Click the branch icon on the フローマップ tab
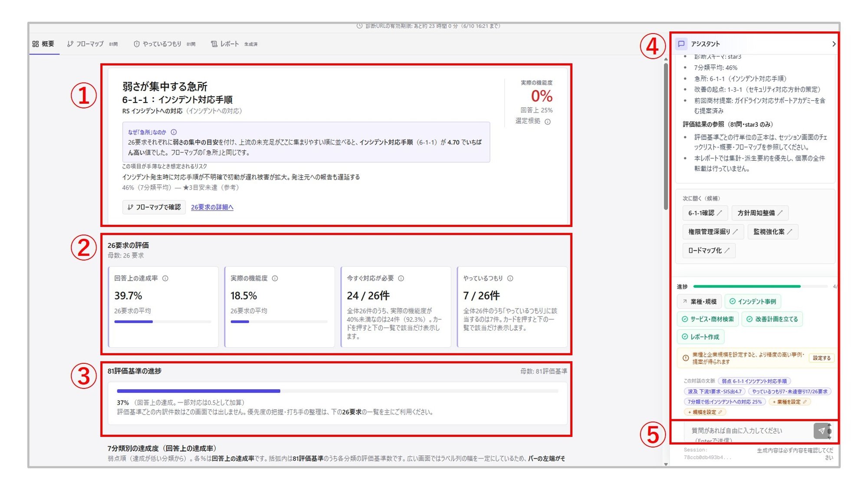The image size is (868, 490). 70,44
